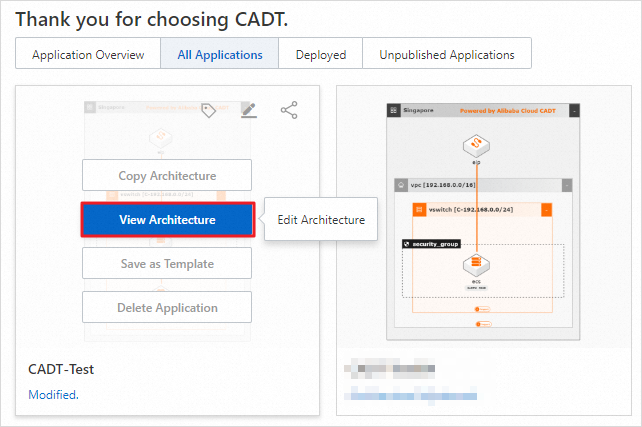Click the Delete Application button
Image resolution: width=642 pixels, height=427 pixels.
tap(167, 307)
